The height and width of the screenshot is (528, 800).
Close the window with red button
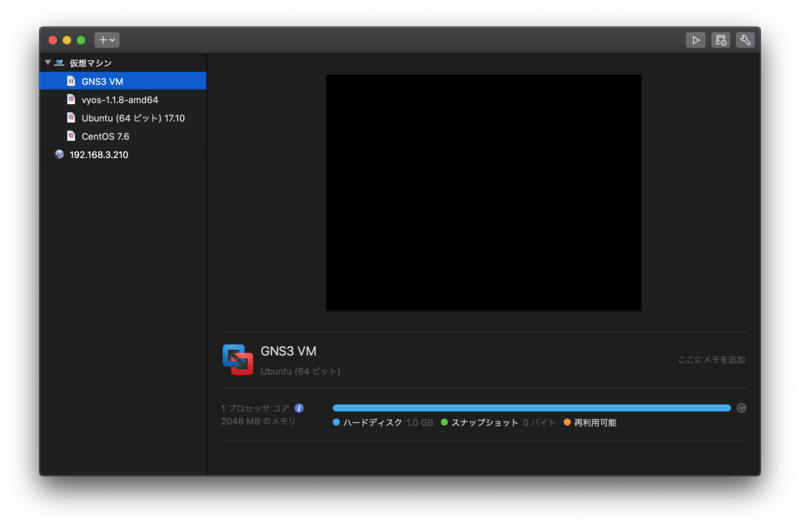point(53,40)
